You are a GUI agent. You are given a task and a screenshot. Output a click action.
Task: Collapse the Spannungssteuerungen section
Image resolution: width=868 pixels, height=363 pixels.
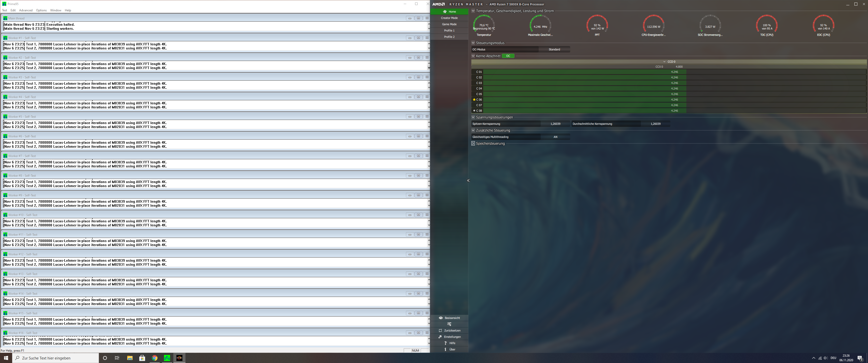473,117
